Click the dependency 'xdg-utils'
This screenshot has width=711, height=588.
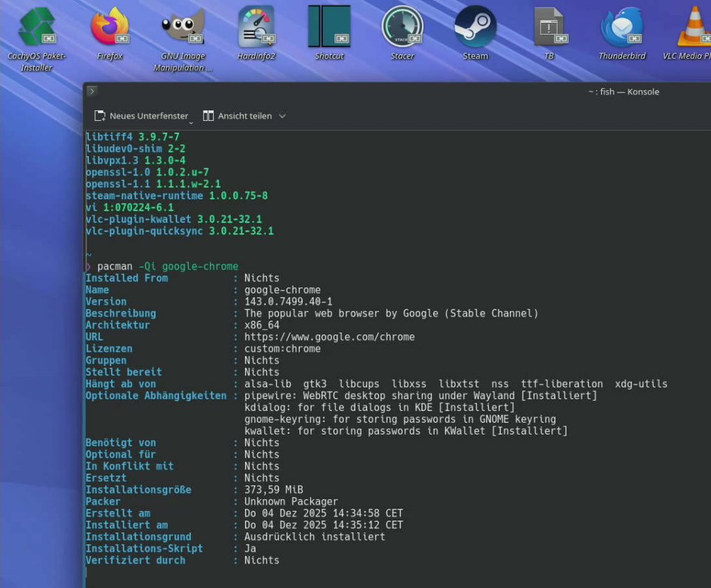641,384
